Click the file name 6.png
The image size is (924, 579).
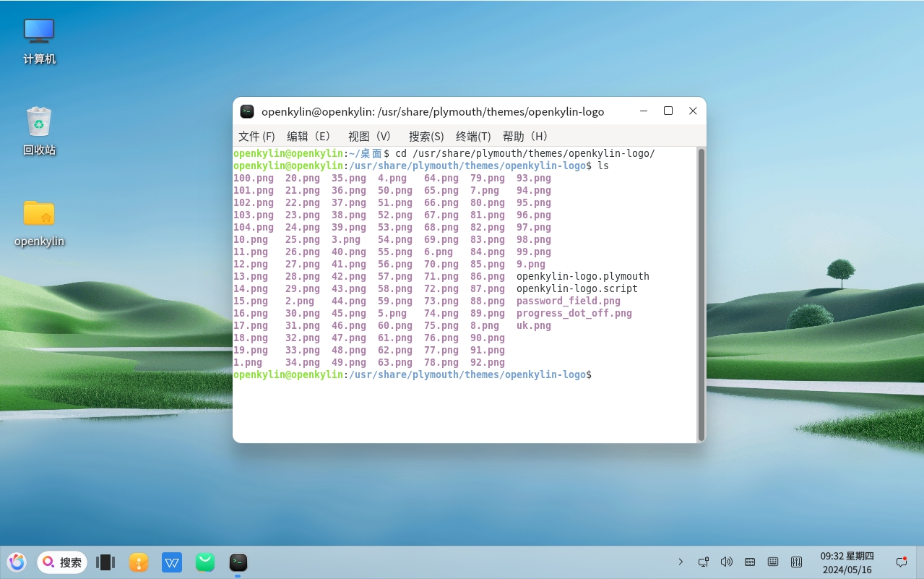click(438, 252)
